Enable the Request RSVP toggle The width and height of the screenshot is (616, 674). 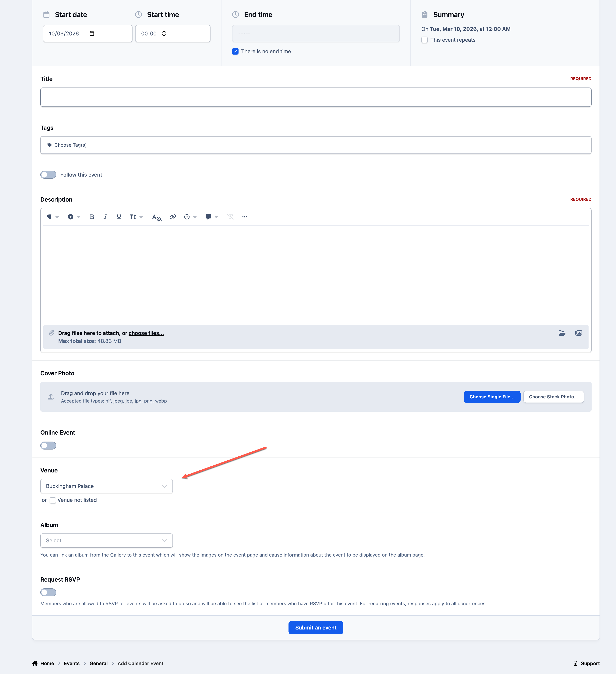click(48, 592)
